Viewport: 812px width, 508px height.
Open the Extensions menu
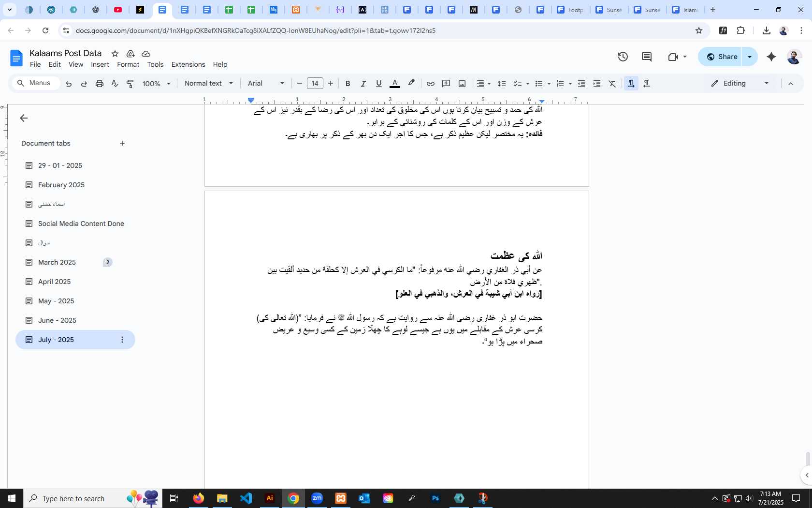pos(188,64)
